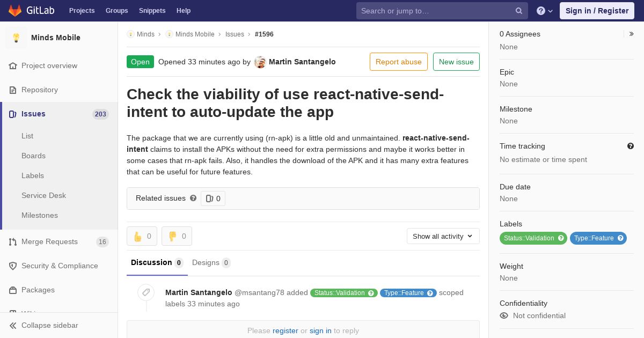The height and width of the screenshot is (338, 644).
Task: Open Snippets in top navigation
Action: tap(152, 11)
